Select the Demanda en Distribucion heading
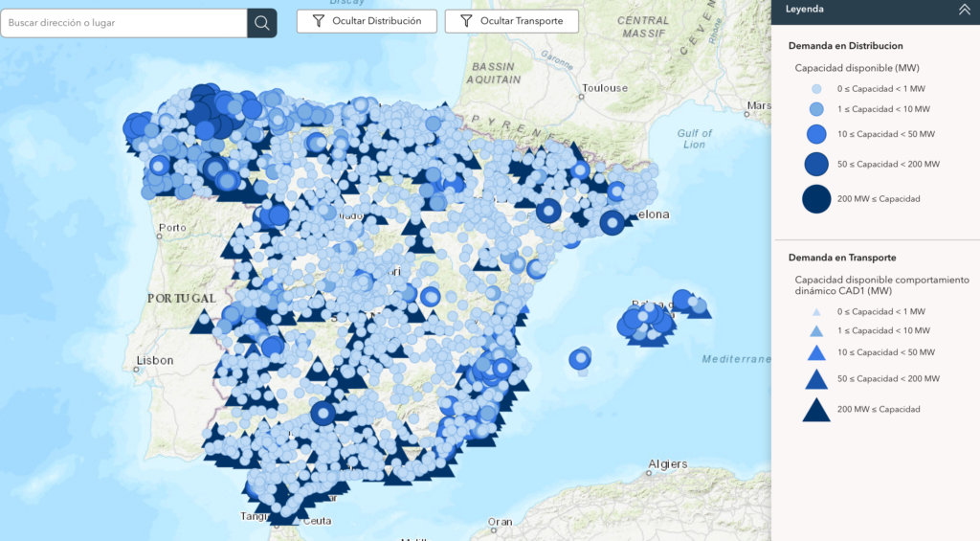 pyautogui.click(x=845, y=45)
